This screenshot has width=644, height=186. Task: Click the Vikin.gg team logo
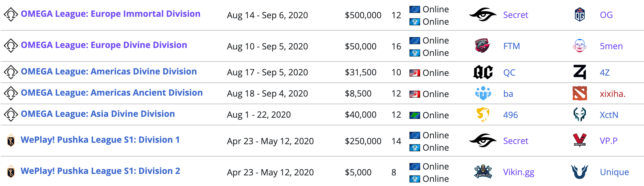coord(483,172)
